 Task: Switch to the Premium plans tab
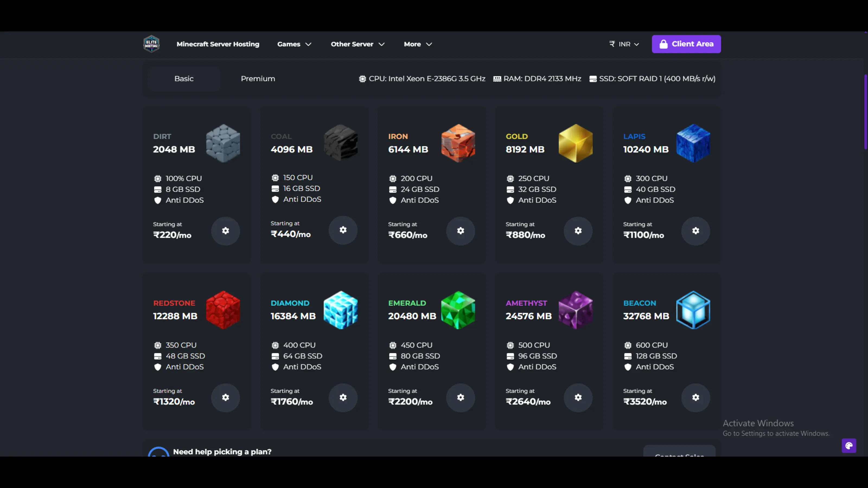[x=258, y=78]
